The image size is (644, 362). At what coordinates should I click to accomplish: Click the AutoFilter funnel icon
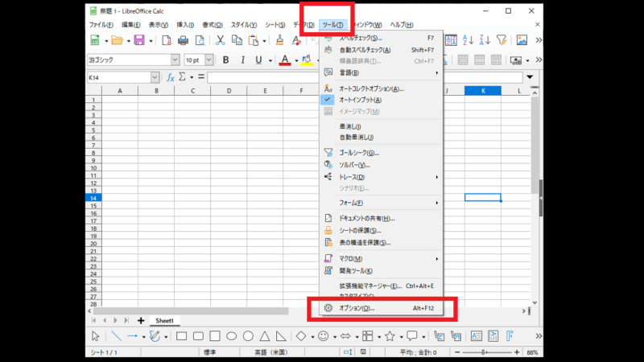pos(502,40)
